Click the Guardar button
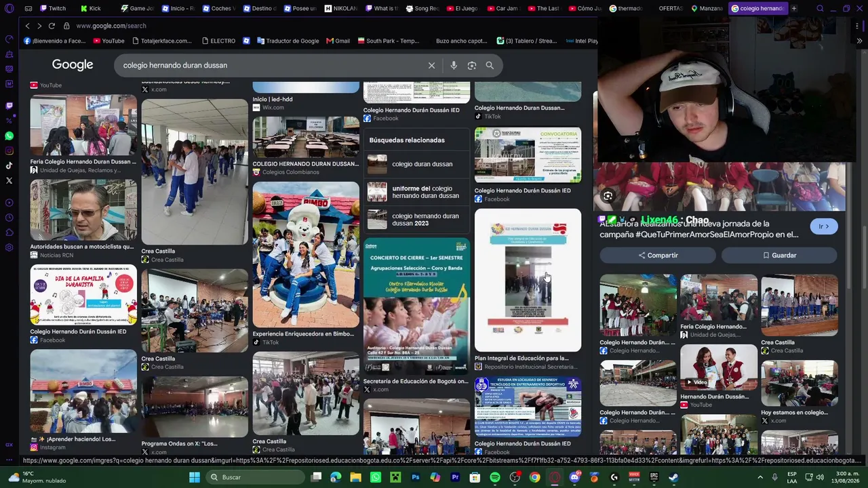 click(x=779, y=256)
